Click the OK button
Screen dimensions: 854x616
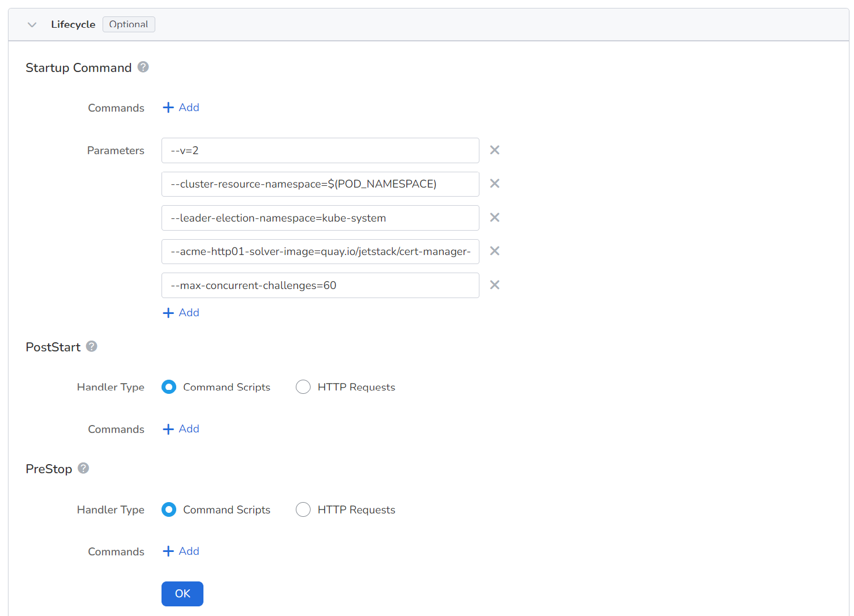pyautogui.click(x=182, y=594)
